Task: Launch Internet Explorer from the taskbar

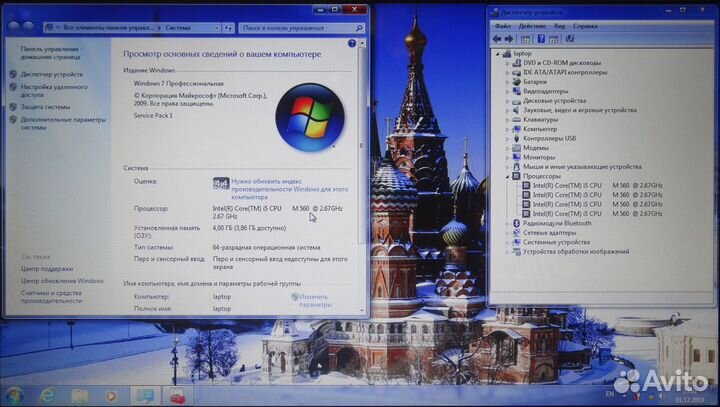Action: click(x=47, y=396)
